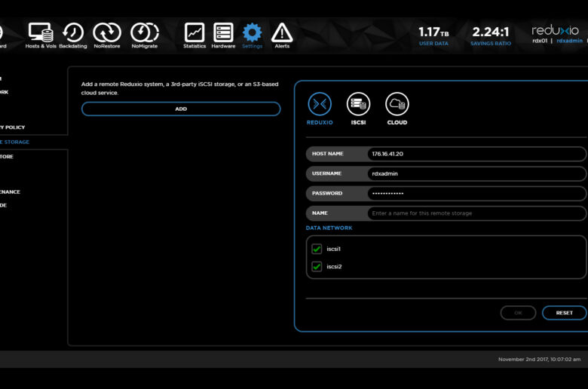Click the ADD remote storage button
The height and width of the screenshot is (389, 588).
coord(181,109)
